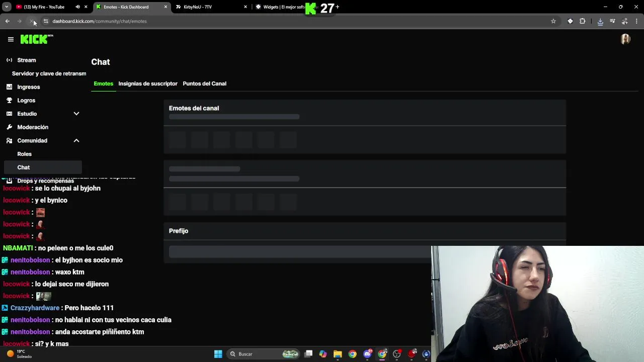Image resolution: width=644 pixels, height=362 pixels.
Task: Close the KirbyNoU 7TV tab
Action: point(246,7)
